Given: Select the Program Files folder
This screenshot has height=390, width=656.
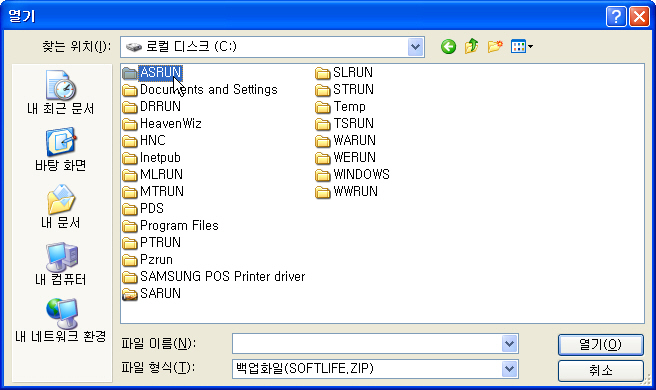Looking at the screenshot, I should (x=171, y=226).
